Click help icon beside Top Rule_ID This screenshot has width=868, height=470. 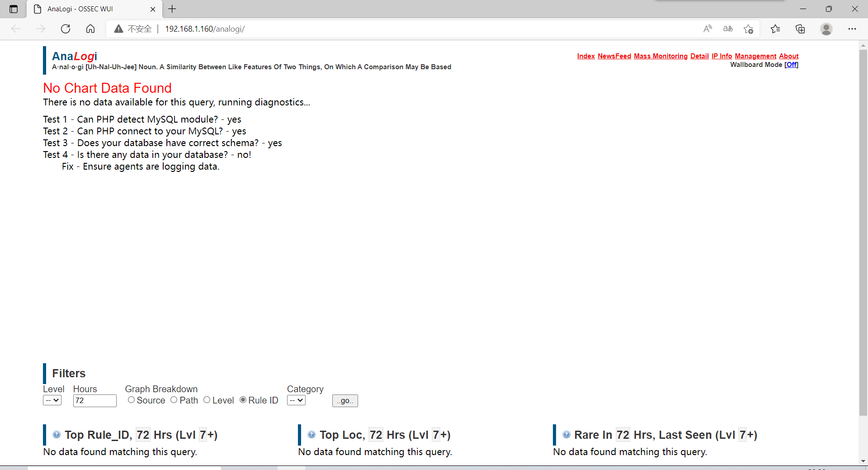[57, 434]
